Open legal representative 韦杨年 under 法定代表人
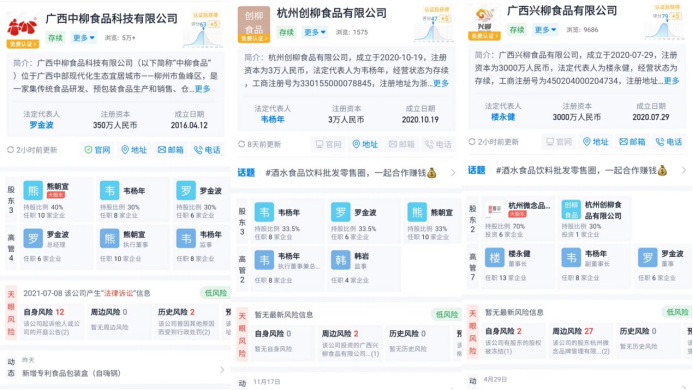Screen dimensions: 693x390 click(x=272, y=119)
